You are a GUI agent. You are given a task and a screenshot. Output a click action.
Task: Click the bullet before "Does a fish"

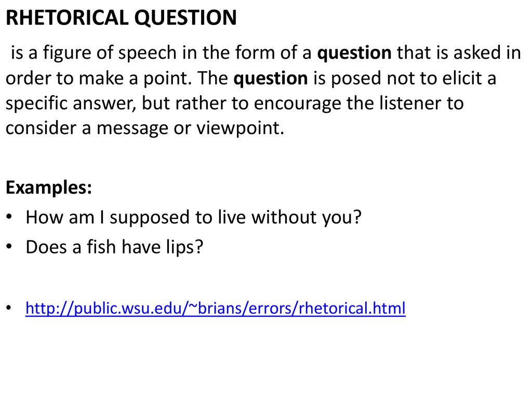coord(9,246)
